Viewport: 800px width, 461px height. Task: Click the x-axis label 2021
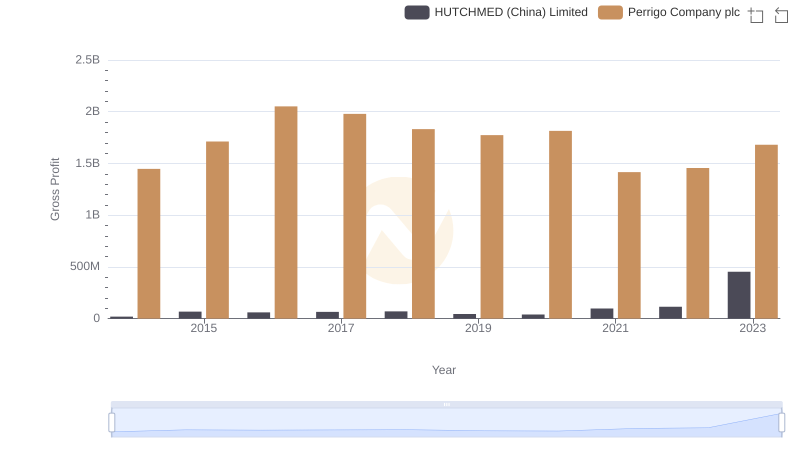tap(615, 328)
